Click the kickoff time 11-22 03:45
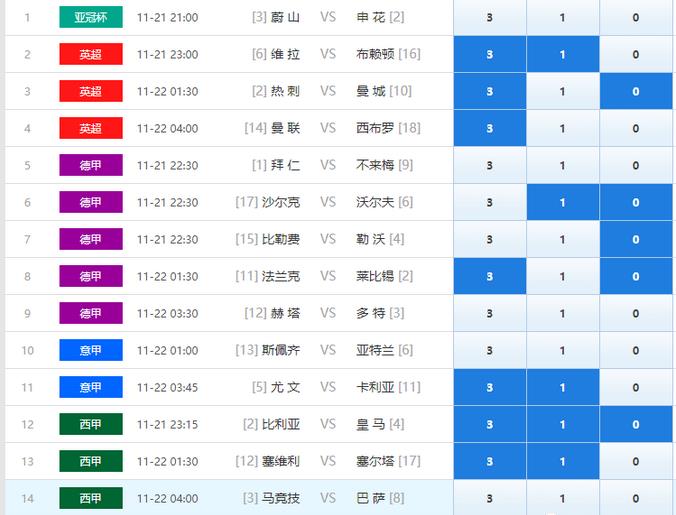This screenshot has width=676, height=515. [168, 387]
